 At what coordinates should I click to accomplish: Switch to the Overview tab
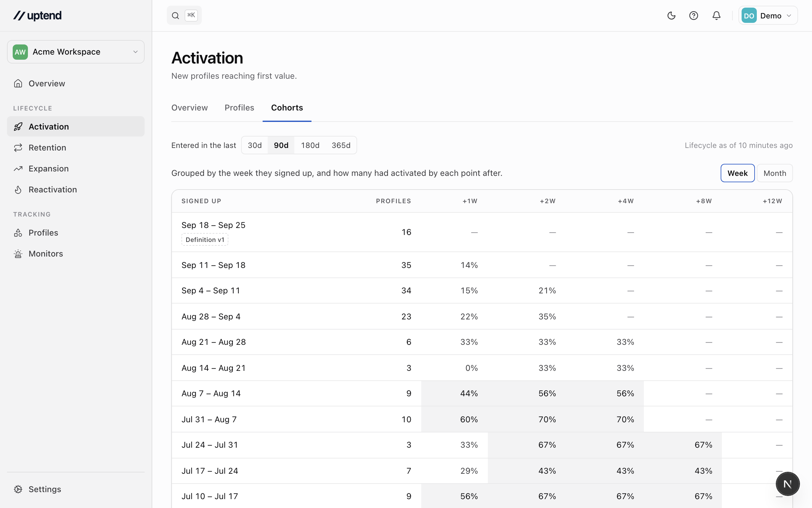pos(190,108)
